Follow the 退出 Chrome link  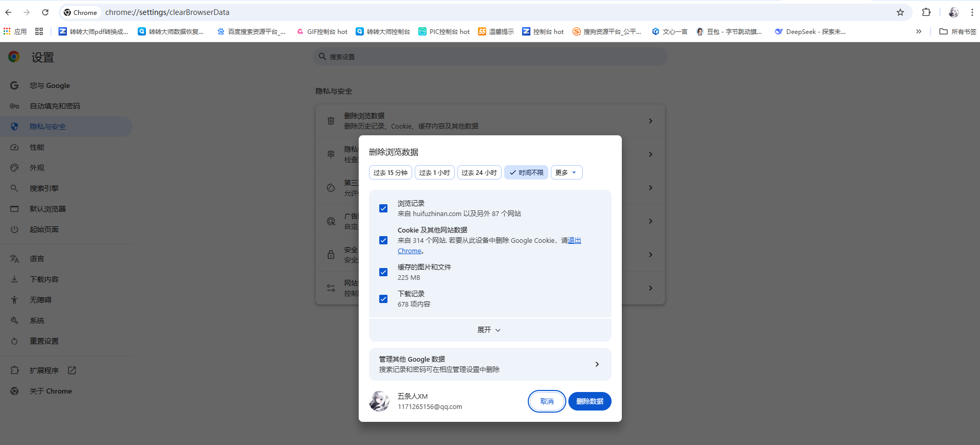pos(574,240)
